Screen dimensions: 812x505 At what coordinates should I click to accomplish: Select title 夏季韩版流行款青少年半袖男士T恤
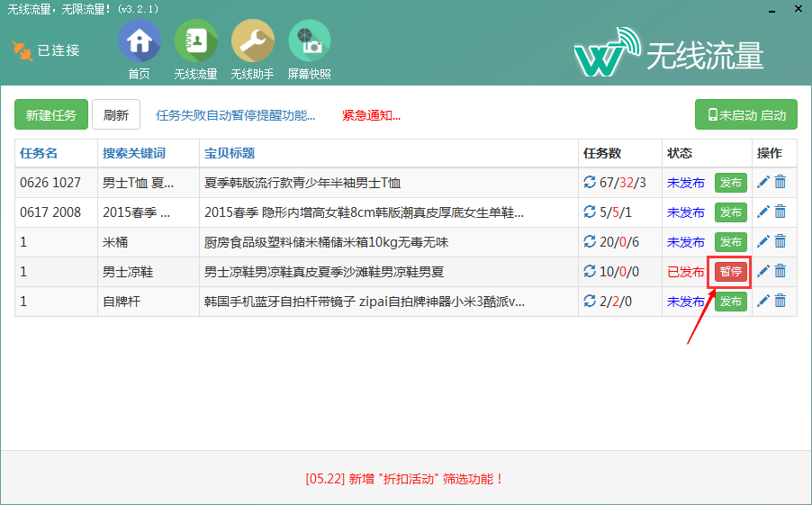pyautogui.click(x=302, y=183)
